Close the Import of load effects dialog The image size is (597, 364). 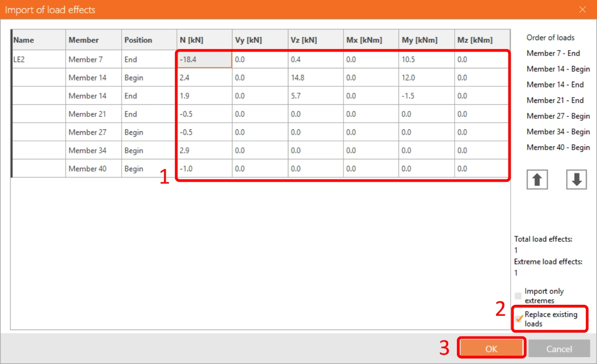(x=582, y=9)
